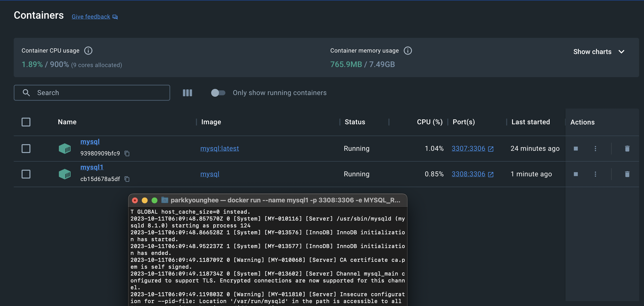
Task: Copy container ID cb15d678a5df
Action: 127,179
